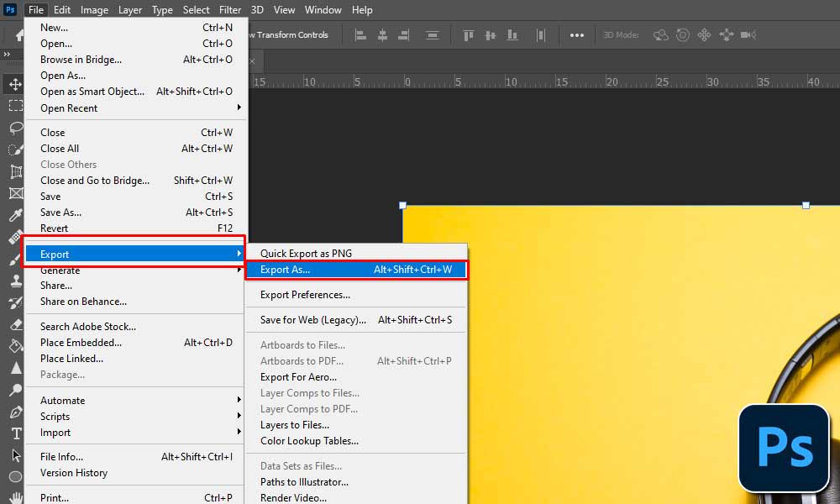Select the History Brush tool
840x504 pixels.
pyautogui.click(x=15, y=302)
